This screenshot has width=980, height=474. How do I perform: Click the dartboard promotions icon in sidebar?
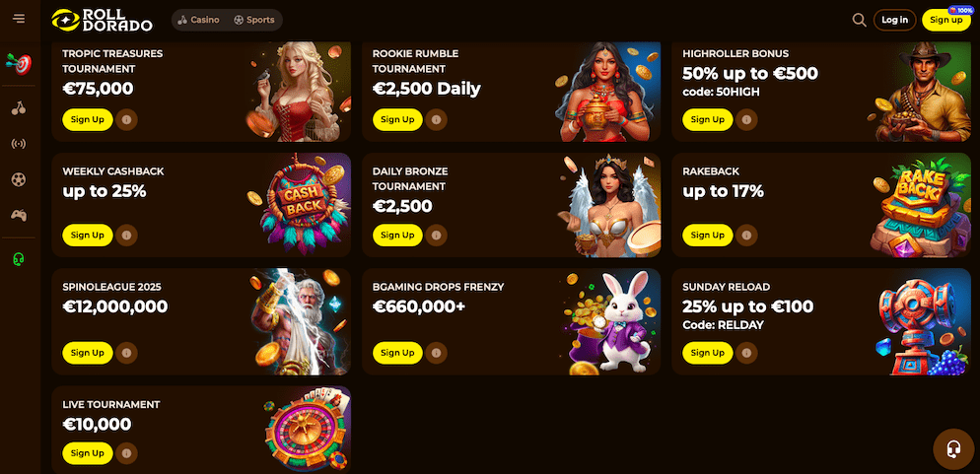19,64
